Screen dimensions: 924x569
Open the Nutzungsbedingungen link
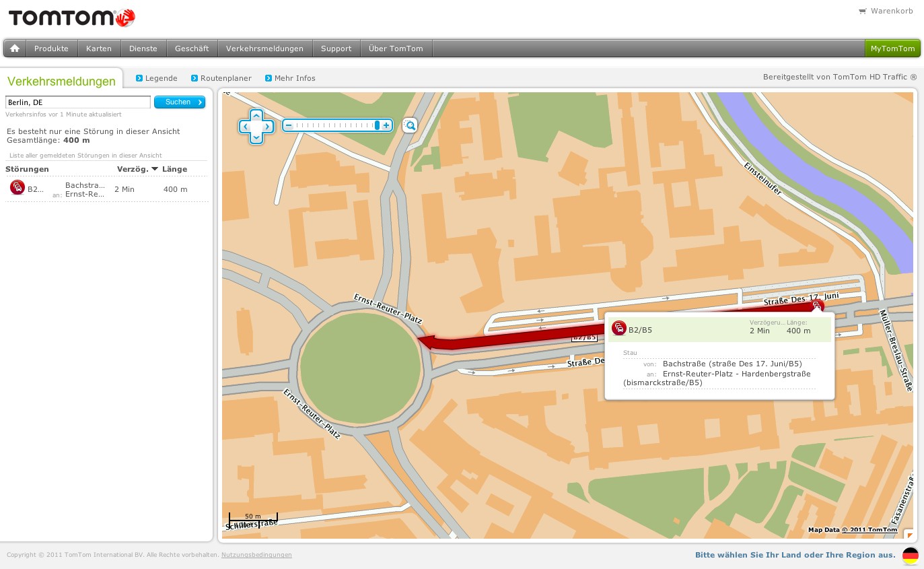click(256, 555)
